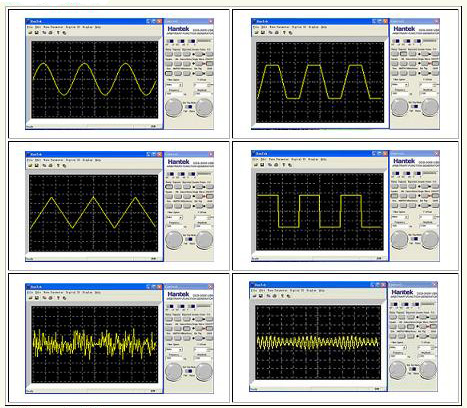
Task: Click the top-left waveform button in the noise panel
Action: tap(169, 319)
